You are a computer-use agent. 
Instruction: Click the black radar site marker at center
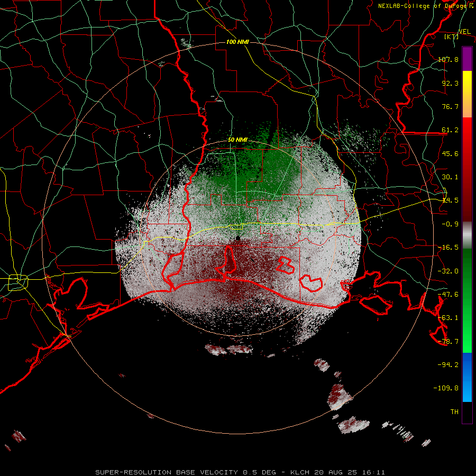coord(237,239)
